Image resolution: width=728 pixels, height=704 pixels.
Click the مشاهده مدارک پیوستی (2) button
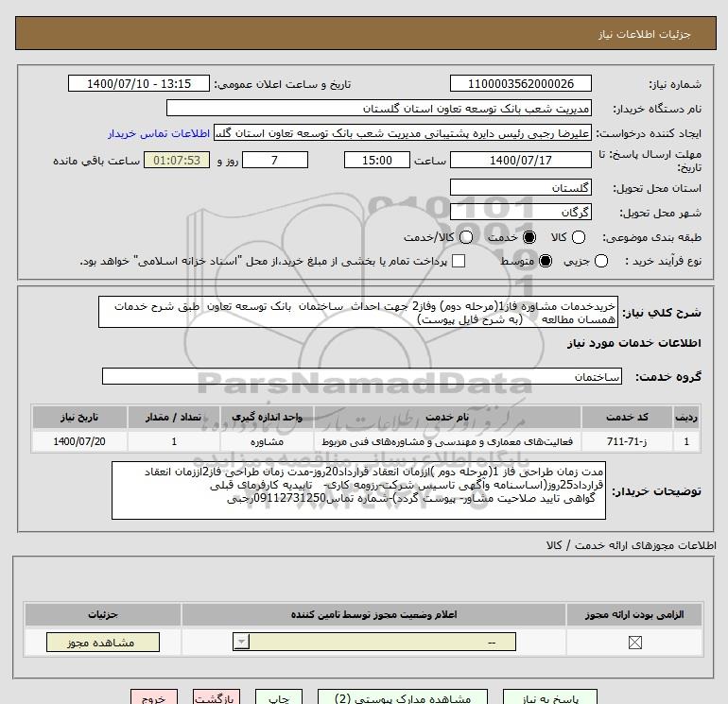[403, 697]
